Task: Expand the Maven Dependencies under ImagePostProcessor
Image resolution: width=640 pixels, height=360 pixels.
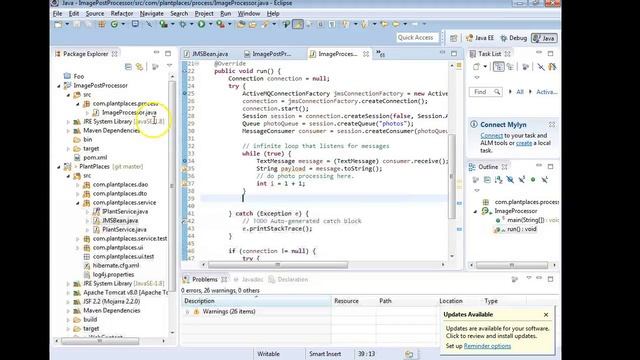Action: pos(68,131)
